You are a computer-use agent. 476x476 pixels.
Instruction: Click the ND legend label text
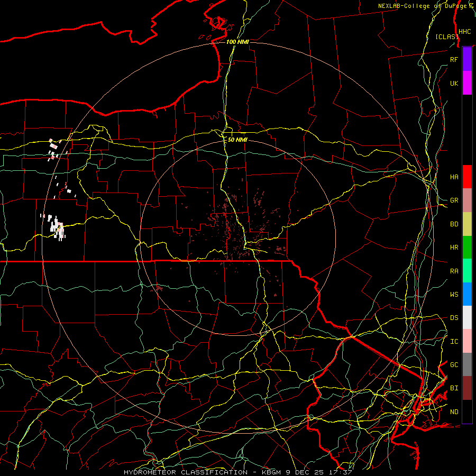coord(454,412)
